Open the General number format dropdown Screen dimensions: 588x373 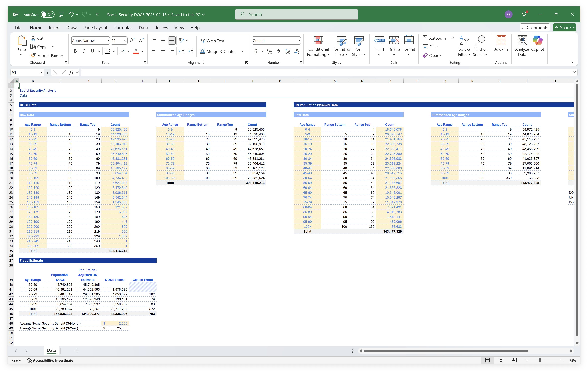tap(298, 41)
